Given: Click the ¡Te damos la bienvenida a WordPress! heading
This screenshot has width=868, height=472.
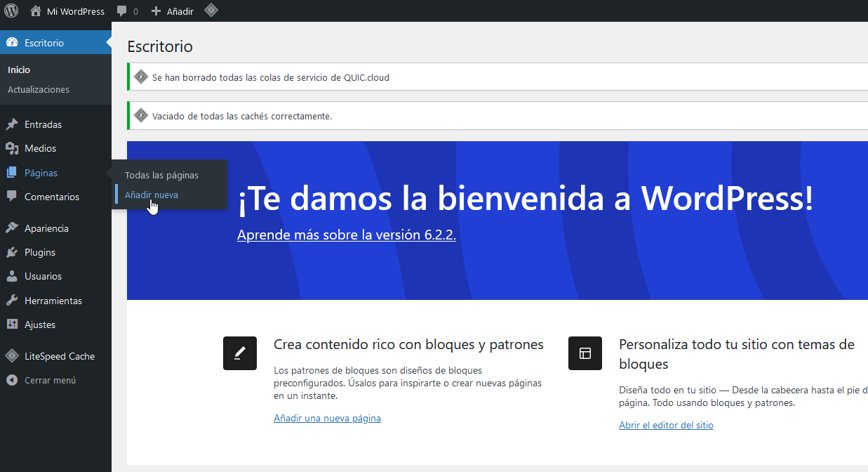Looking at the screenshot, I should (526, 198).
